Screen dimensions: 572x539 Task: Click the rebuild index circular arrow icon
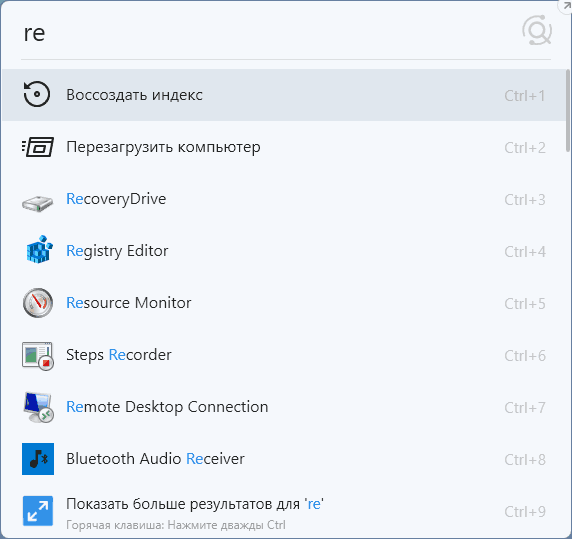(x=37, y=94)
